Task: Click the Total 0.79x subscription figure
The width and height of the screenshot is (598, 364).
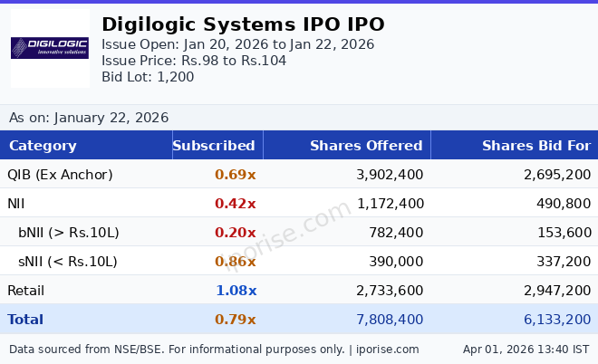Action: coord(236,320)
